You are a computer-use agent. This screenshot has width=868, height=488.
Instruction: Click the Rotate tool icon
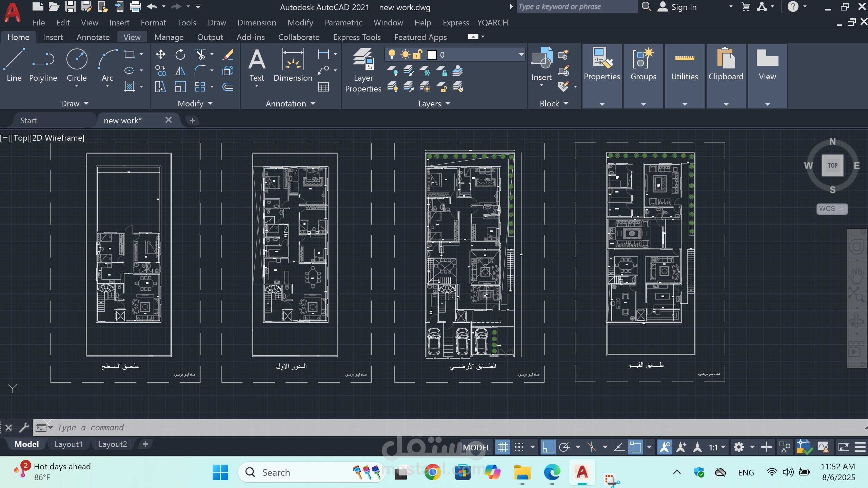[x=180, y=54]
